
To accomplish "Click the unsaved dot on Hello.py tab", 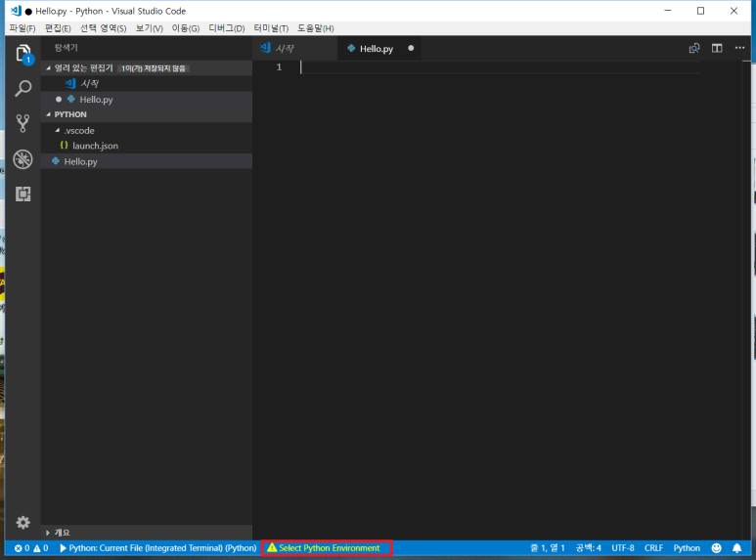I will pos(411,48).
